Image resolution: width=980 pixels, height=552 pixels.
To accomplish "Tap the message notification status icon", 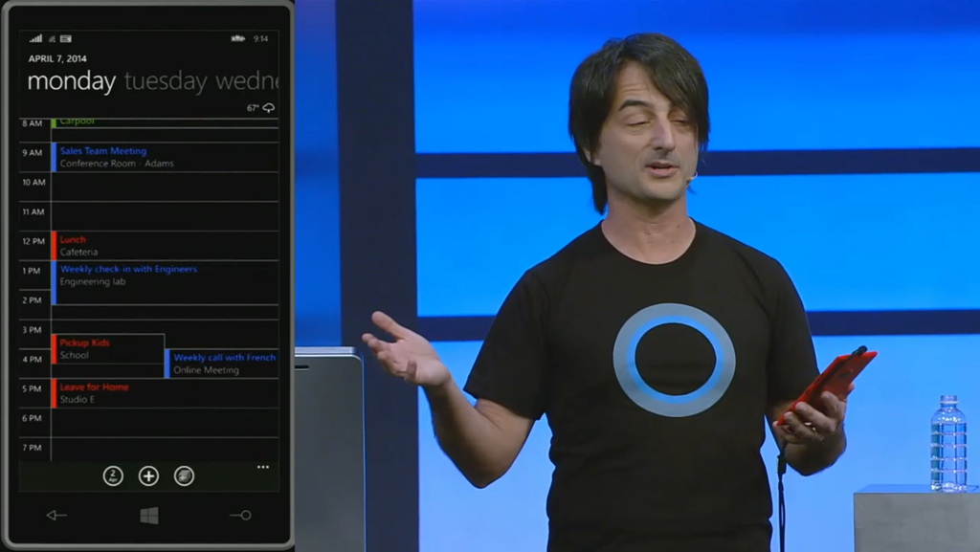I will pyautogui.click(x=66, y=38).
